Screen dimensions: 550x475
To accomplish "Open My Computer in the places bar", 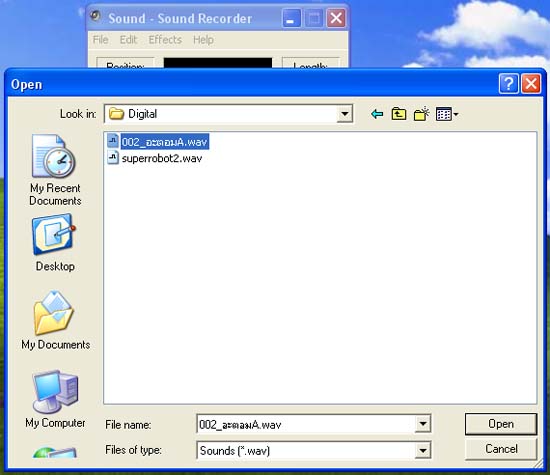I will coord(55,400).
